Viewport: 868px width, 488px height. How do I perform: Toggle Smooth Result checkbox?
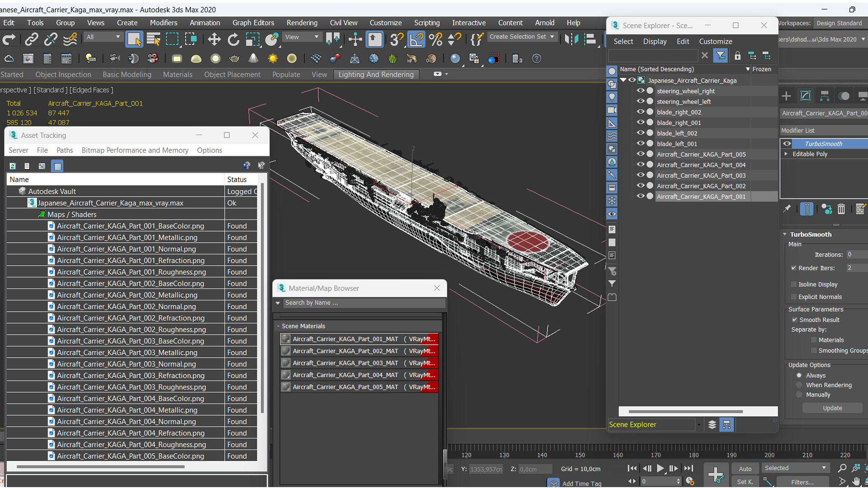pyautogui.click(x=794, y=319)
